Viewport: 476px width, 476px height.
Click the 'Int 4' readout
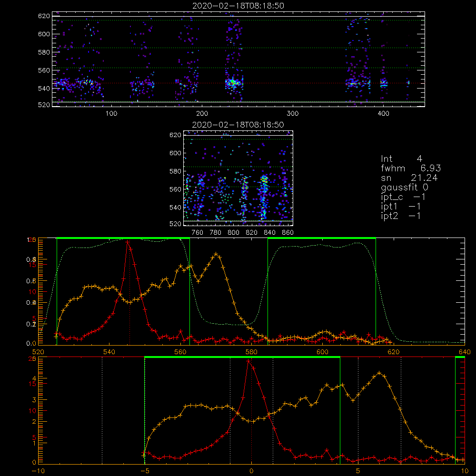(x=401, y=159)
